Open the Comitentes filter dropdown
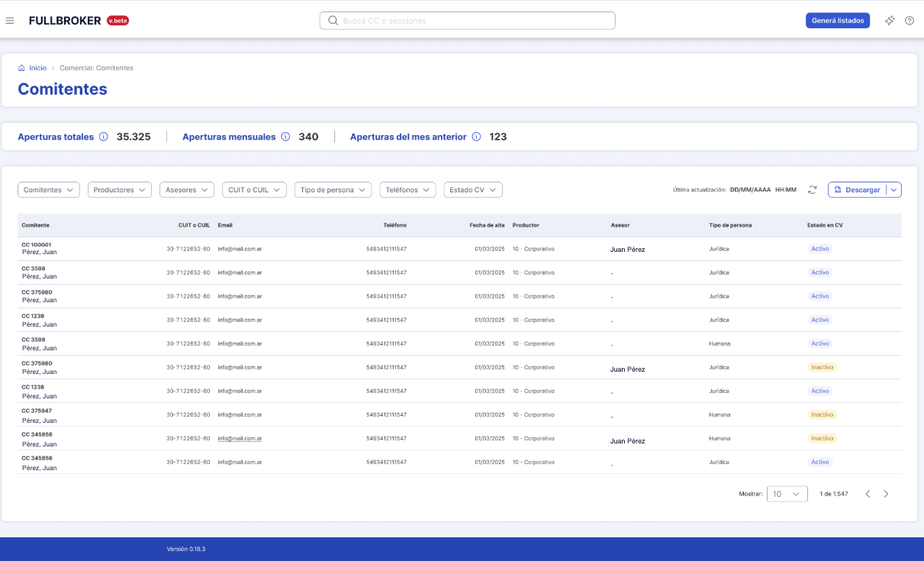 (49, 190)
